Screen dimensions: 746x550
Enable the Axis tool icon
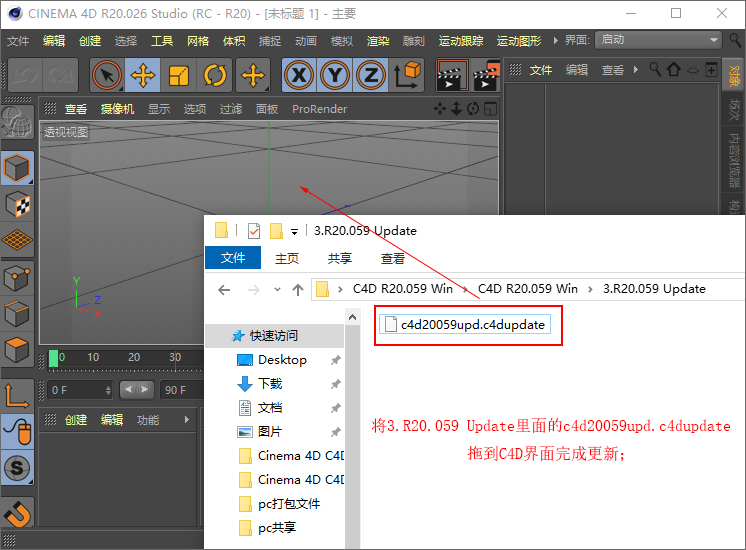click(x=17, y=395)
